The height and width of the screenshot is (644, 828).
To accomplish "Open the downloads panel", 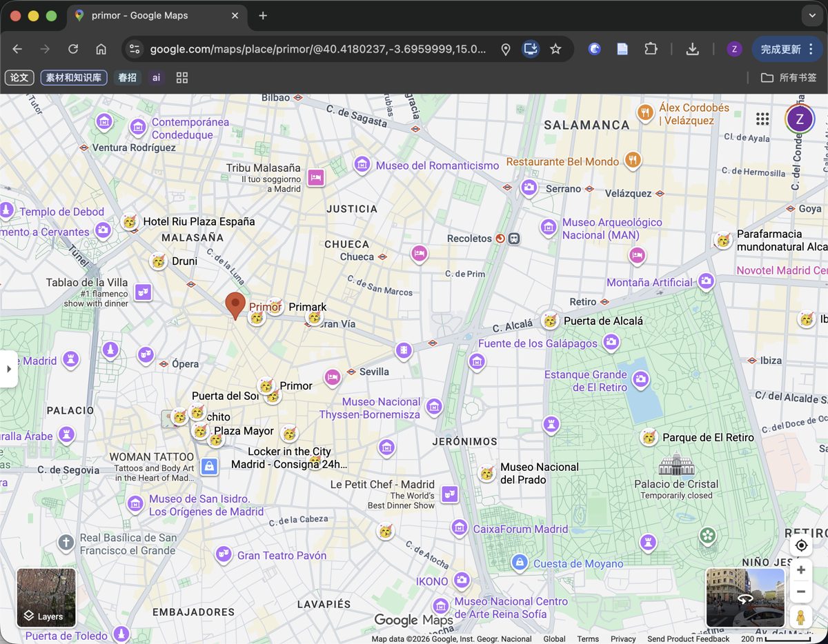I will tap(693, 49).
